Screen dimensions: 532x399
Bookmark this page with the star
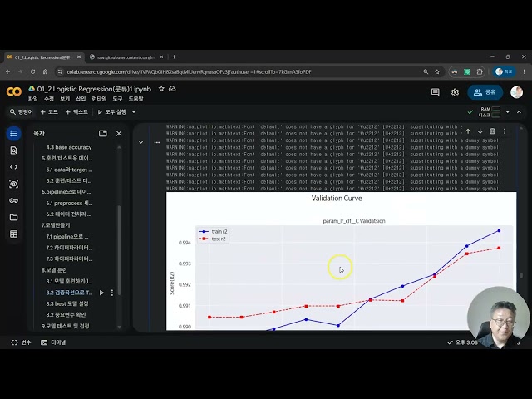(437, 71)
